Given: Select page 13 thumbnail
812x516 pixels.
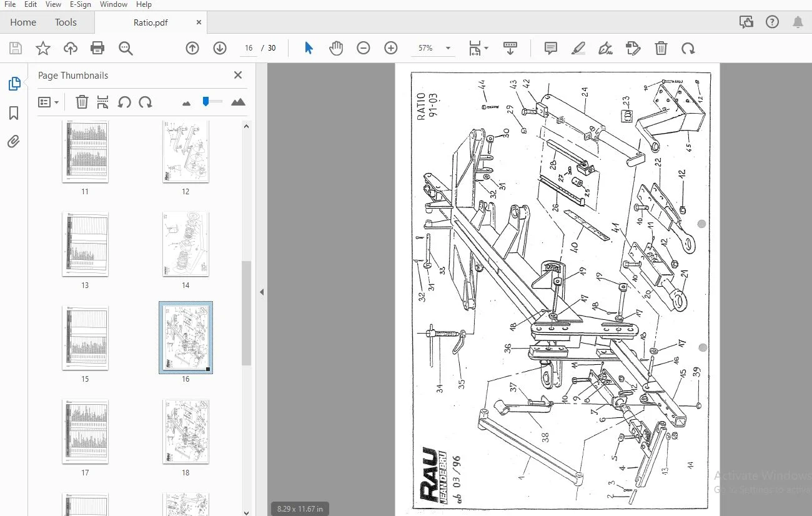Looking at the screenshot, I should (85, 244).
